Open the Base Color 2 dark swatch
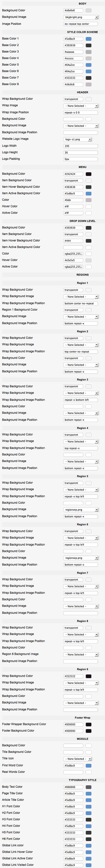Screen dimensions: 105x868 (88, 45)
